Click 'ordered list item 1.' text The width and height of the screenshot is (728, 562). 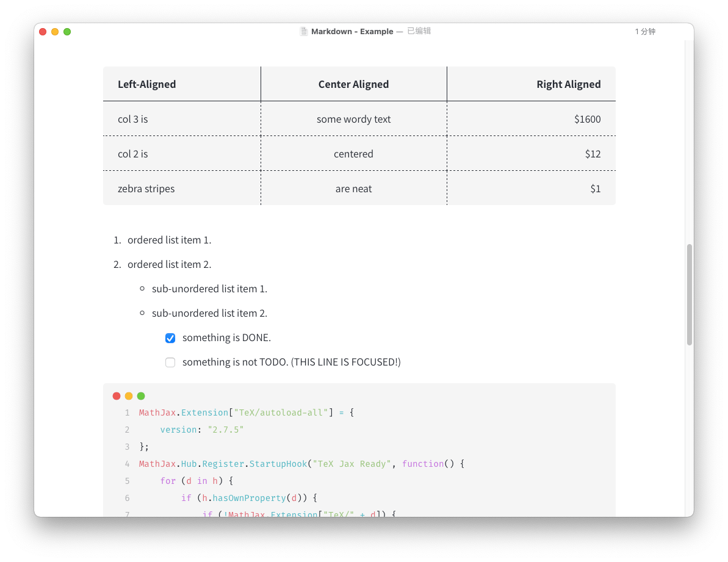(170, 240)
